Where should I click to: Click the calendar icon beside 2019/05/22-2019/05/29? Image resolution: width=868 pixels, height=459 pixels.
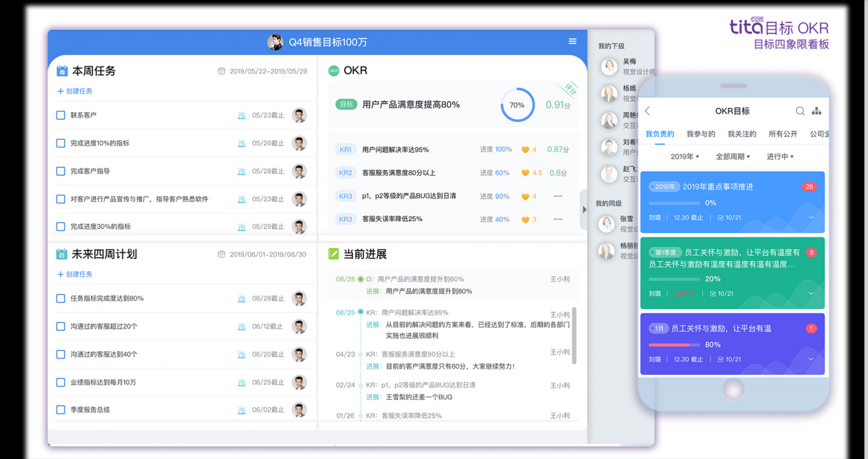tap(221, 71)
